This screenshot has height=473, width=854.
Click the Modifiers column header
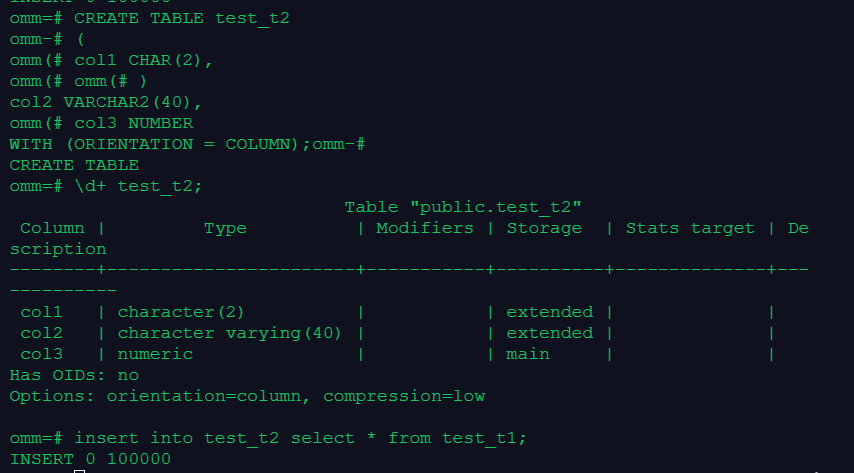(425, 228)
